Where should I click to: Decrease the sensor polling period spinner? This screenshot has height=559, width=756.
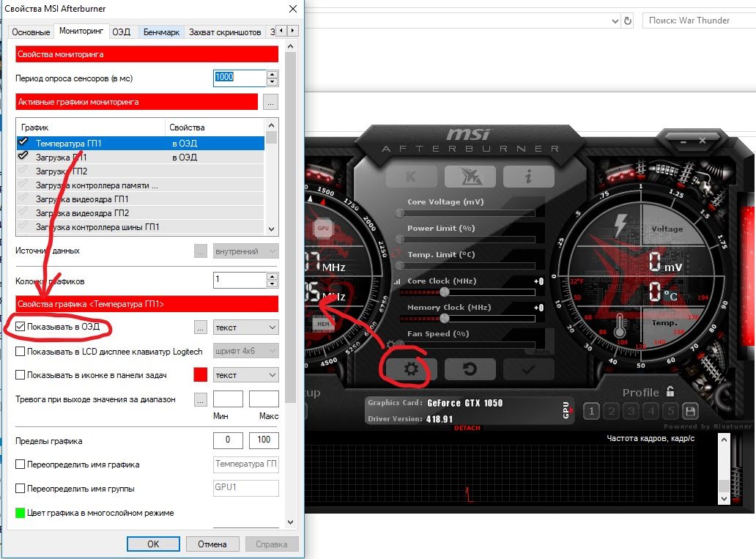click(x=273, y=82)
